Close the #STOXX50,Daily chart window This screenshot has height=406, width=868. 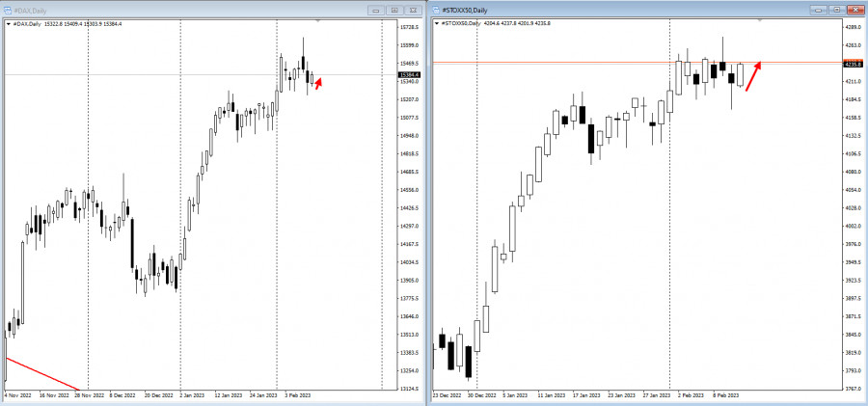[854, 10]
